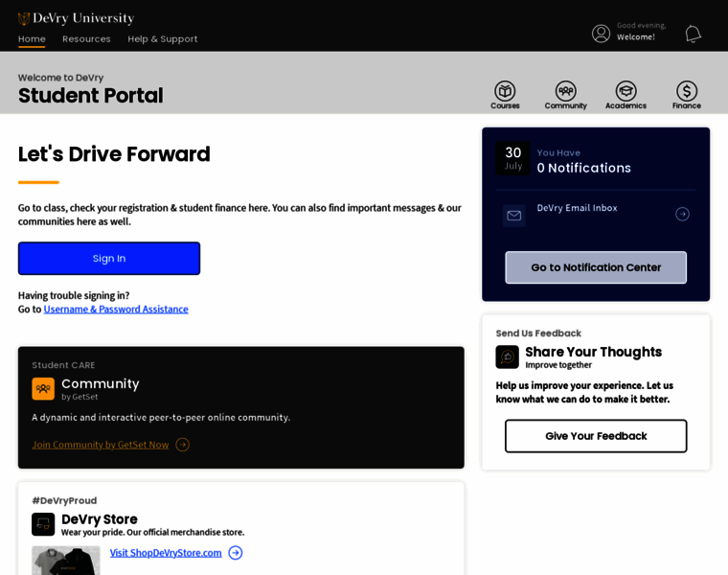Open the notifications bell icon
728x575 pixels.
(693, 34)
